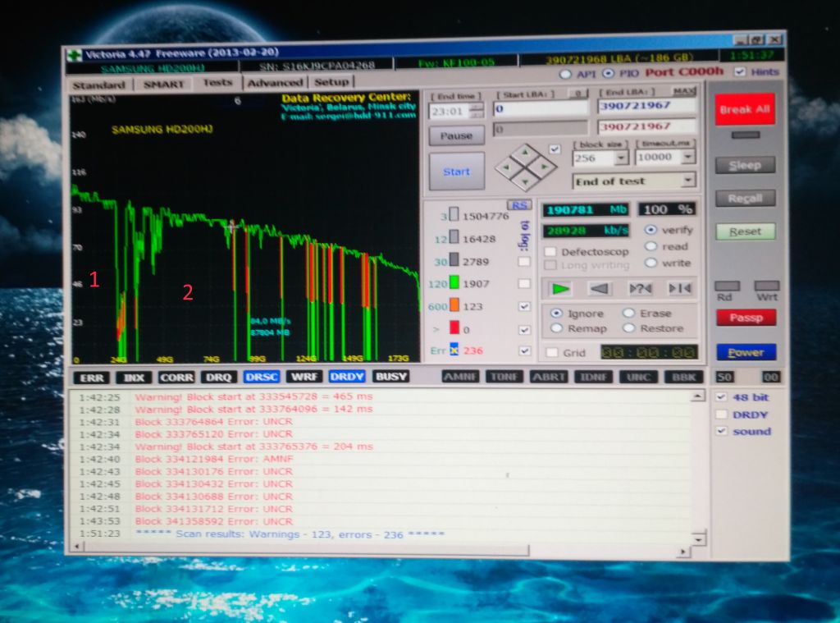Click the log's scroll up arrow
The width and height of the screenshot is (840, 623).
[x=697, y=396]
